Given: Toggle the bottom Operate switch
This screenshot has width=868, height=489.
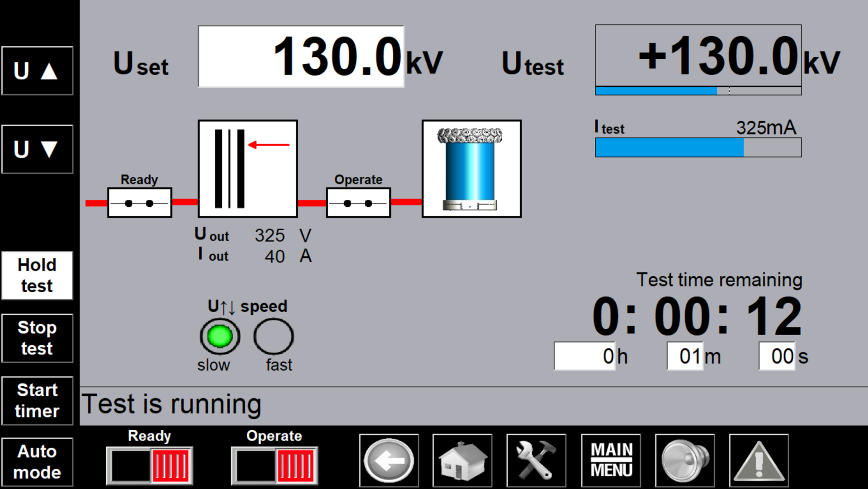Looking at the screenshot, I should (274, 465).
